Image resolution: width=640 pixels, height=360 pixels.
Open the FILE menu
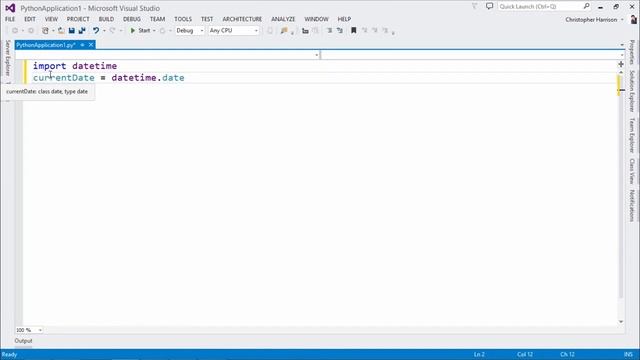point(10,19)
